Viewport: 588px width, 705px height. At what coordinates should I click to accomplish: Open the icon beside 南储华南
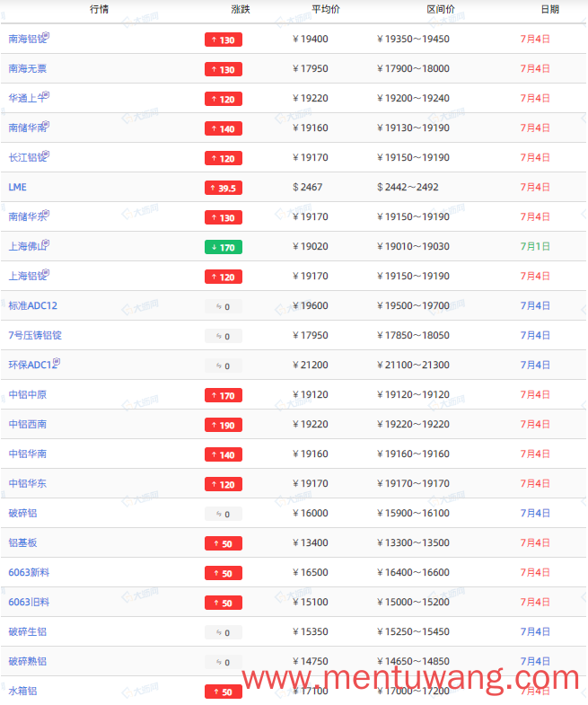click(46, 125)
